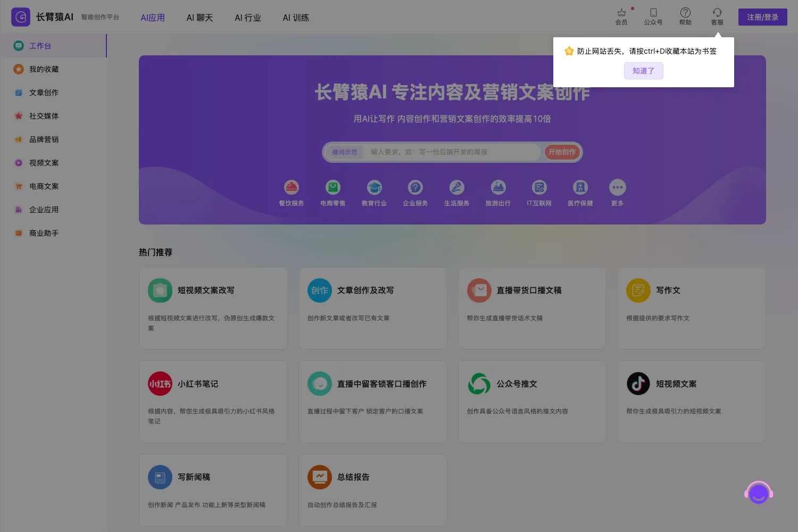Image resolution: width=798 pixels, height=532 pixels.
Task: Dismiss the bookmark tip with 知道了
Action: tap(643, 71)
